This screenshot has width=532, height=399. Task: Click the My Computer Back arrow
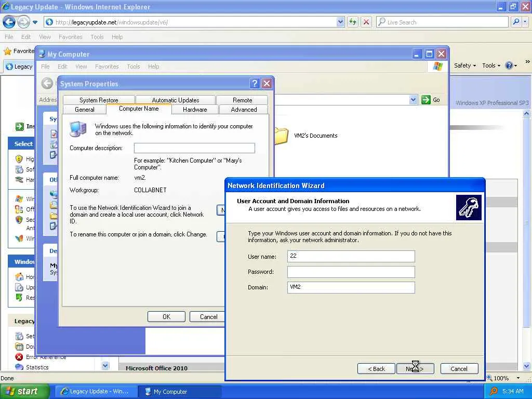(47, 83)
